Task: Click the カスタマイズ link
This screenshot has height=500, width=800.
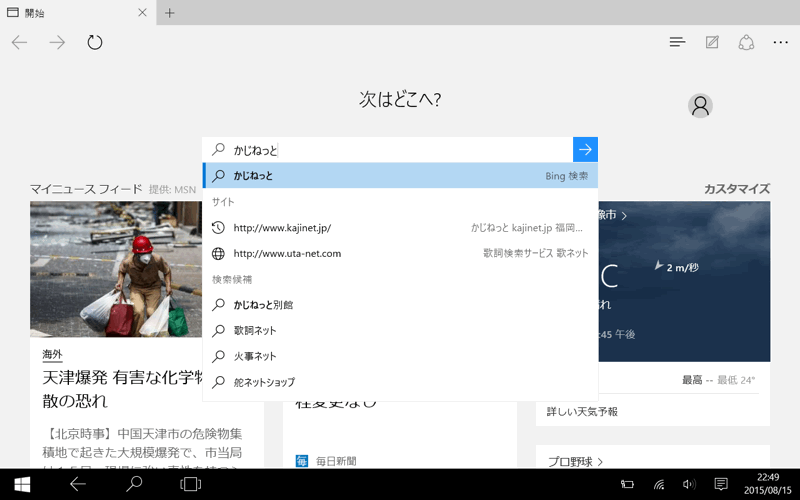Action: tap(736, 189)
